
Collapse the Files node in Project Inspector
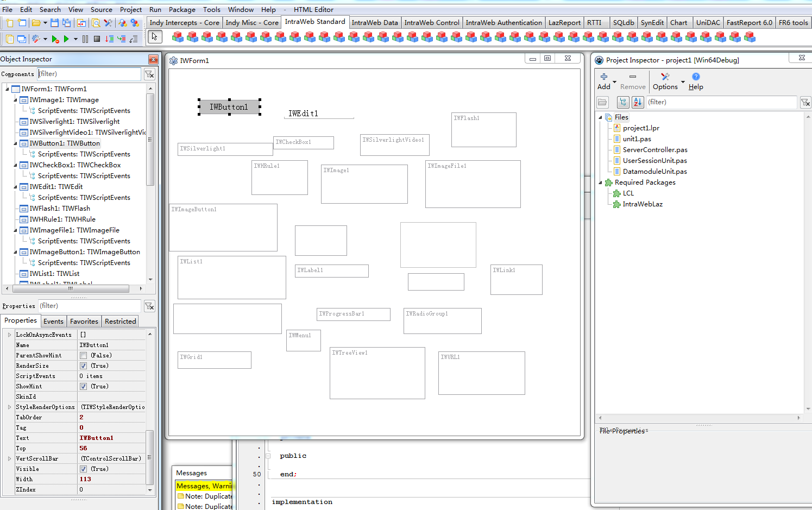(x=600, y=117)
